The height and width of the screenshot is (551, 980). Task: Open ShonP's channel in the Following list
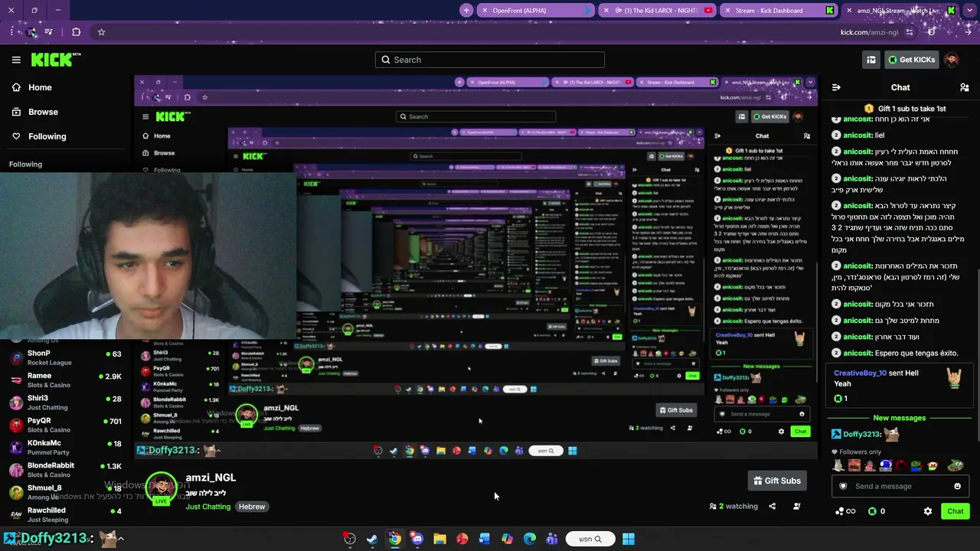coord(65,357)
